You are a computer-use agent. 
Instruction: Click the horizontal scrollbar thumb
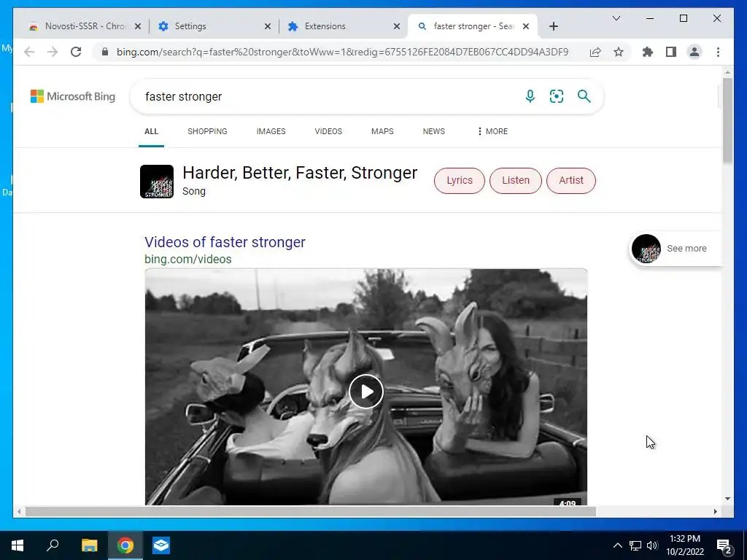[x=310, y=511]
